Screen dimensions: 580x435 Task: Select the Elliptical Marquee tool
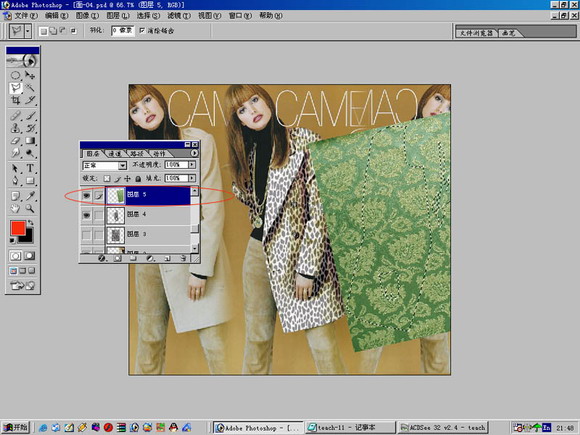[x=15, y=75]
